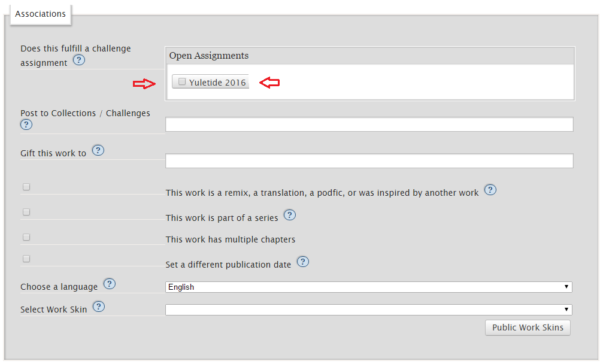Open help for different publication date
The height and width of the screenshot is (364, 603).
302,262
